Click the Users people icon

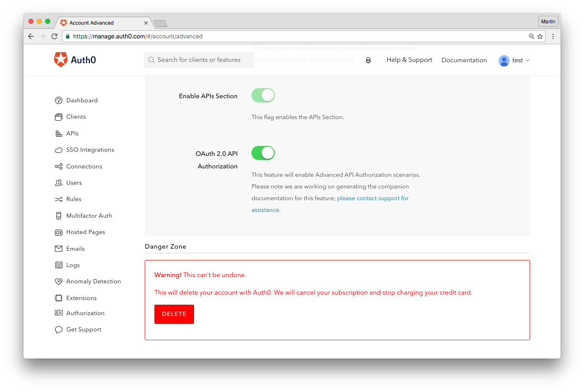point(59,183)
